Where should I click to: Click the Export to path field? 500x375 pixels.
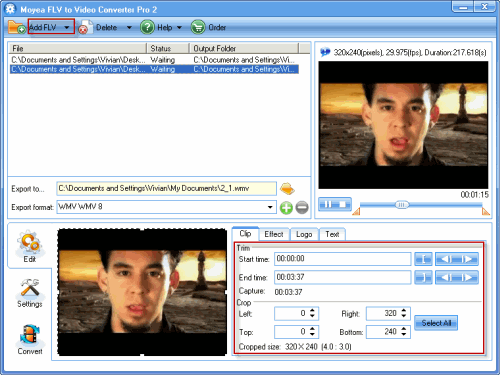coord(166,188)
